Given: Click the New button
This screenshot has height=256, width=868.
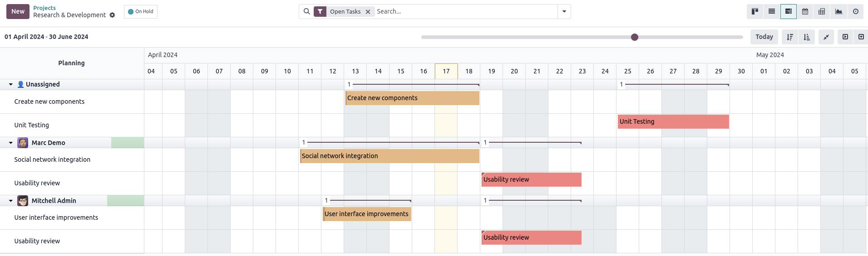Looking at the screenshot, I should coord(18,11).
